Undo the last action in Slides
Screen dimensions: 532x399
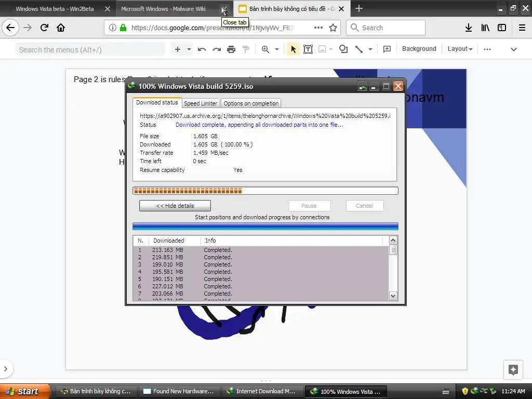[202, 49]
